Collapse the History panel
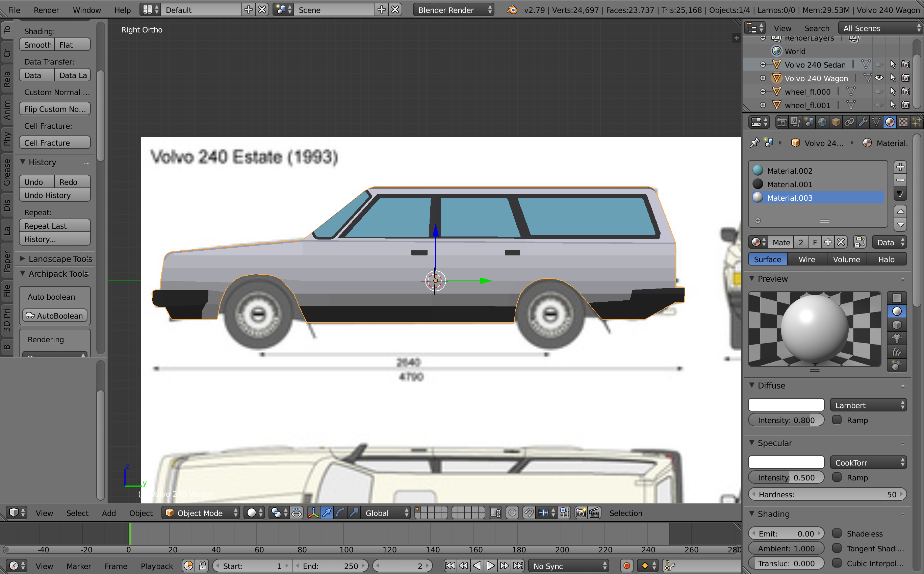The image size is (924, 574). (22, 162)
